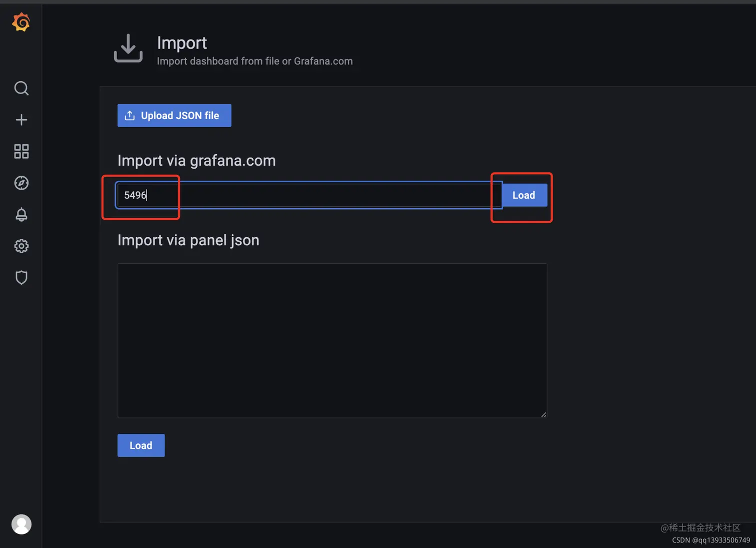Click the 'Import via grafana.com' heading
Screen dimensions: 756x548
[196, 161]
